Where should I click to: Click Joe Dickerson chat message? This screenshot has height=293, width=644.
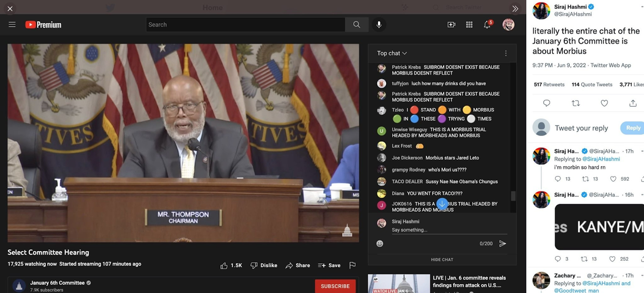[x=435, y=158]
